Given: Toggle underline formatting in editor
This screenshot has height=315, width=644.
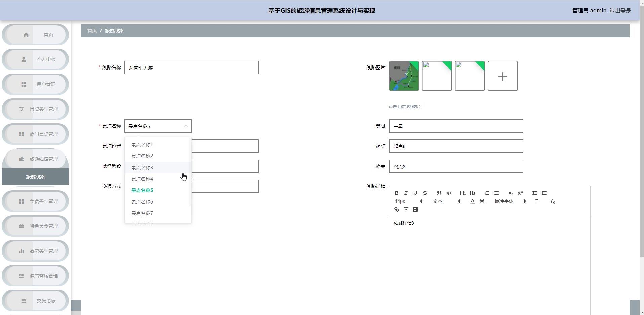Looking at the screenshot, I should (415, 193).
